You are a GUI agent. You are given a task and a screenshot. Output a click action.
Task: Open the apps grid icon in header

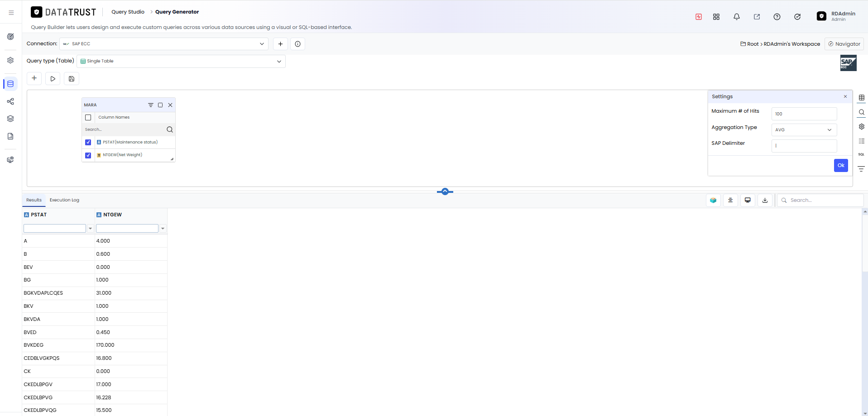(716, 17)
